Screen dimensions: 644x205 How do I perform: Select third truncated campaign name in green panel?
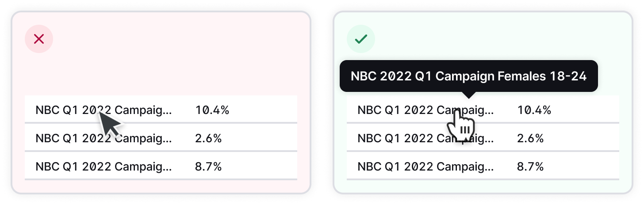pos(425,167)
